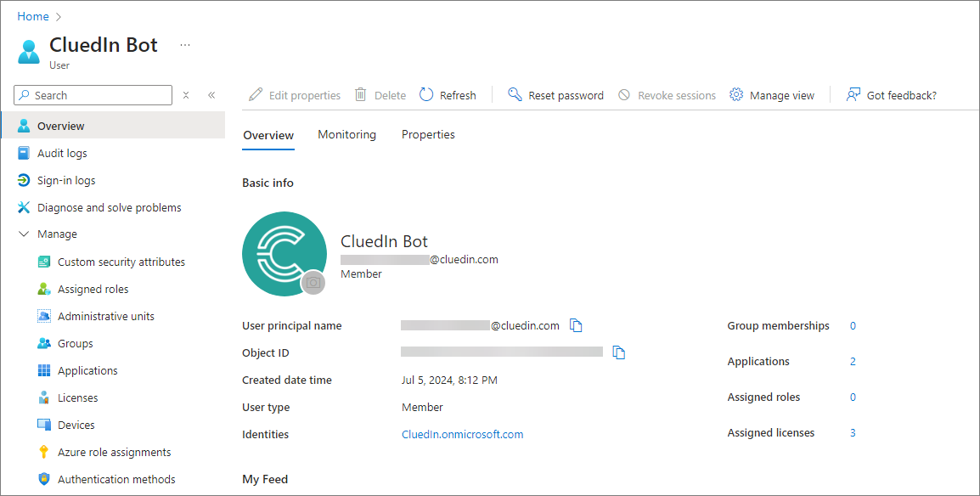980x496 pixels.
Task: Open Custom security attributes
Action: tap(121, 262)
